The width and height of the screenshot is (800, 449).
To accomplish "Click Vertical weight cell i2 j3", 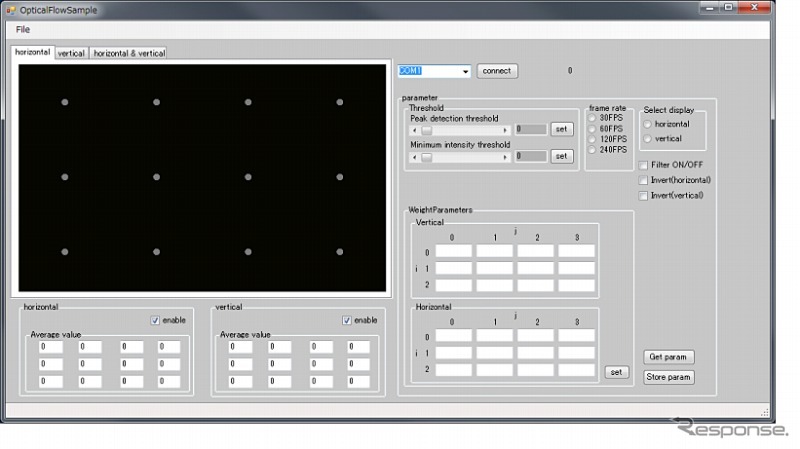I will pyautogui.click(x=576, y=285).
